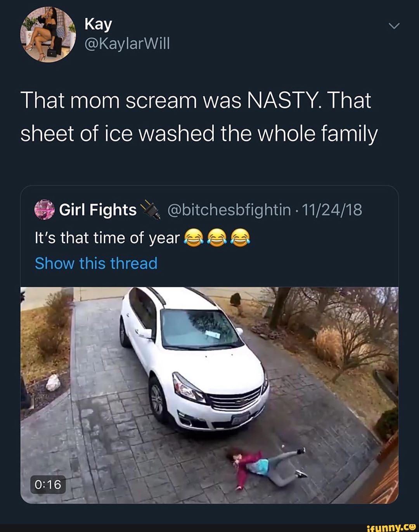Click the 0:16 video duration badge
Screen dimensions: 419x532
tap(48, 484)
